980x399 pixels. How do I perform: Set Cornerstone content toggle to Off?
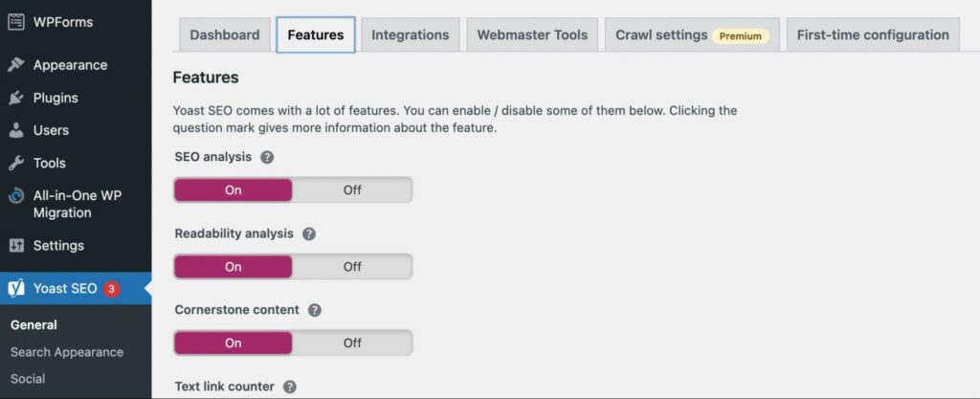(352, 343)
